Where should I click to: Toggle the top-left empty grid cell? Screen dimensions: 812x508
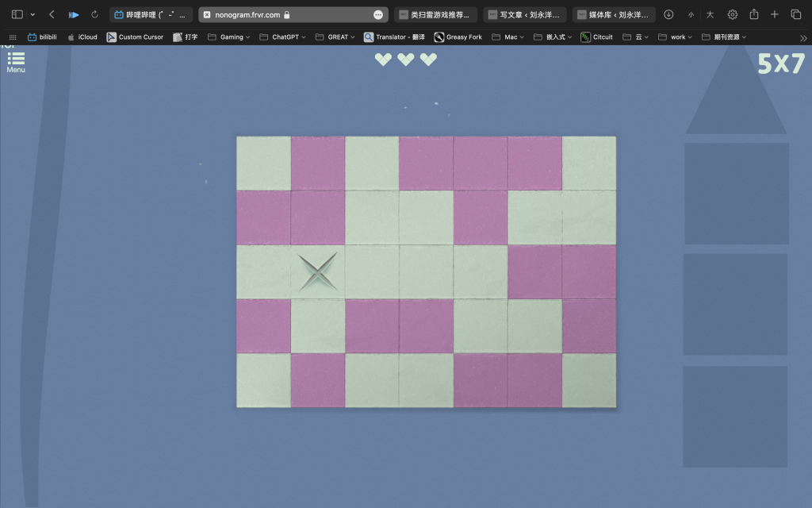click(x=263, y=163)
